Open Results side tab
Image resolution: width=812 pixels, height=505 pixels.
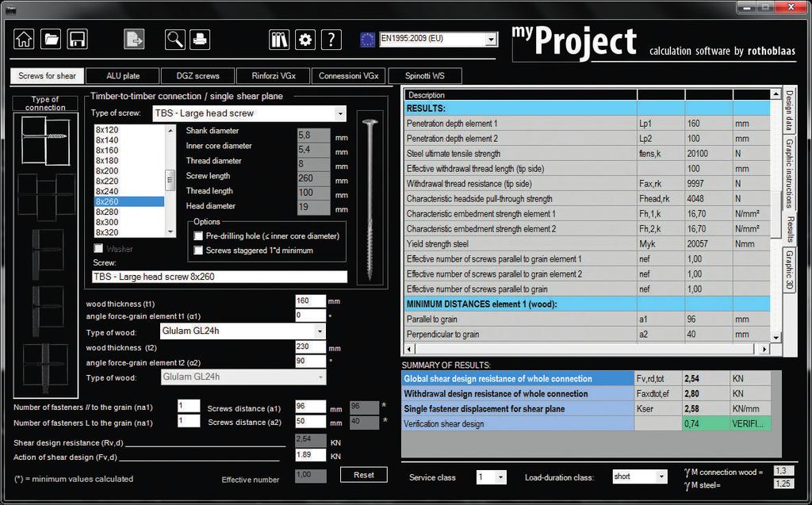(x=789, y=229)
